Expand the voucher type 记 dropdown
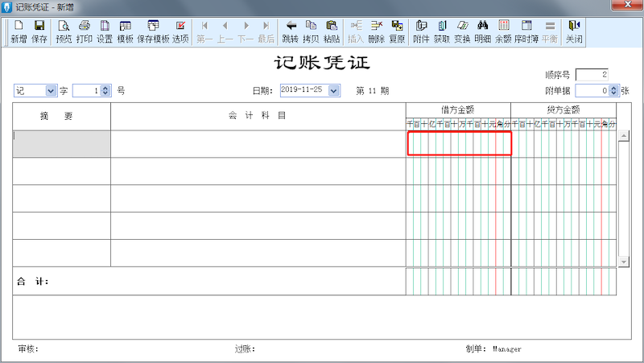This screenshot has height=363, width=644. tap(51, 91)
